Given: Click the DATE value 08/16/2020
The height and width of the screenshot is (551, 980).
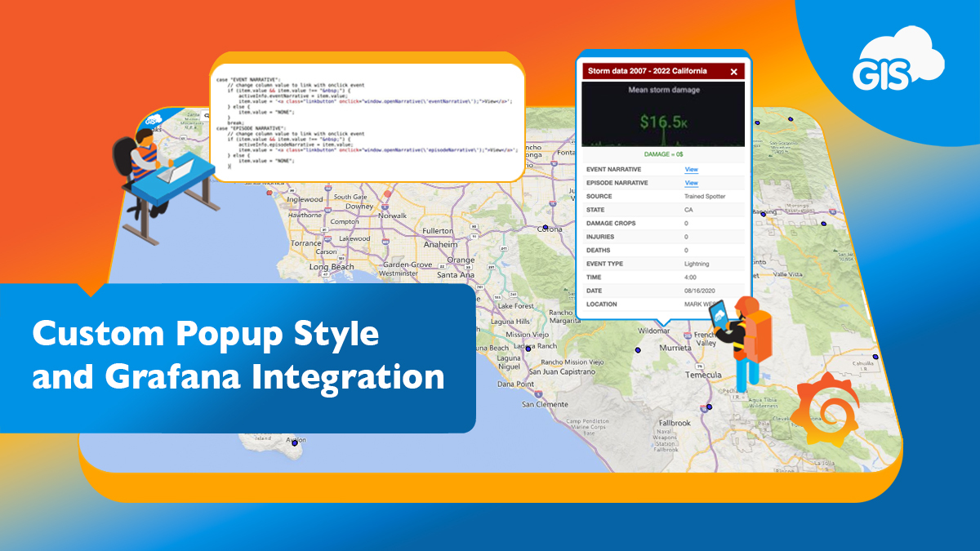Looking at the screenshot, I should [701, 291].
